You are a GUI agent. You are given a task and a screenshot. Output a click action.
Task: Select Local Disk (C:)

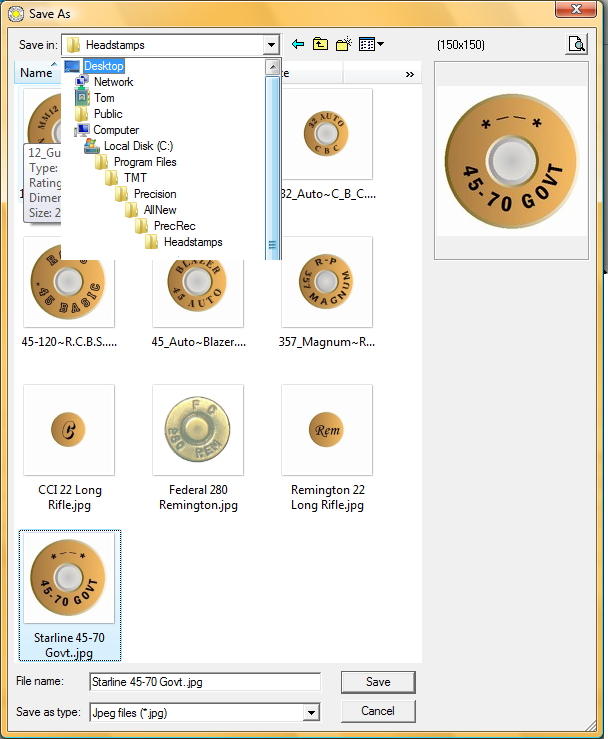(x=138, y=146)
